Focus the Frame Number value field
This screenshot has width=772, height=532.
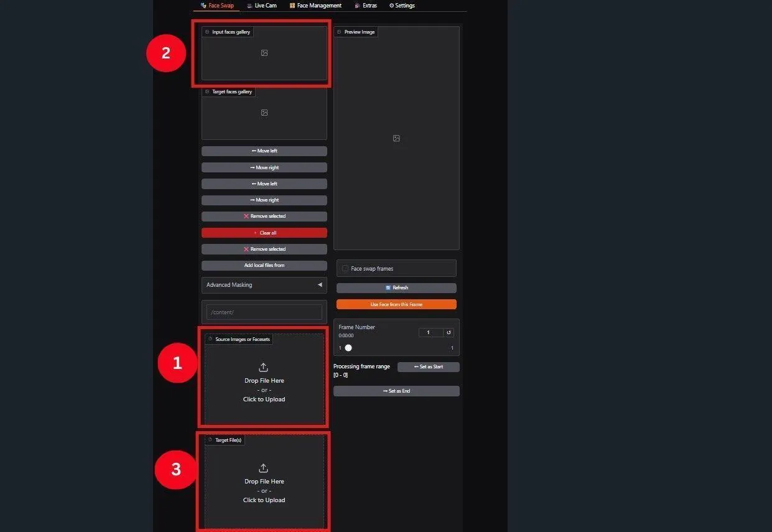(x=430, y=332)
